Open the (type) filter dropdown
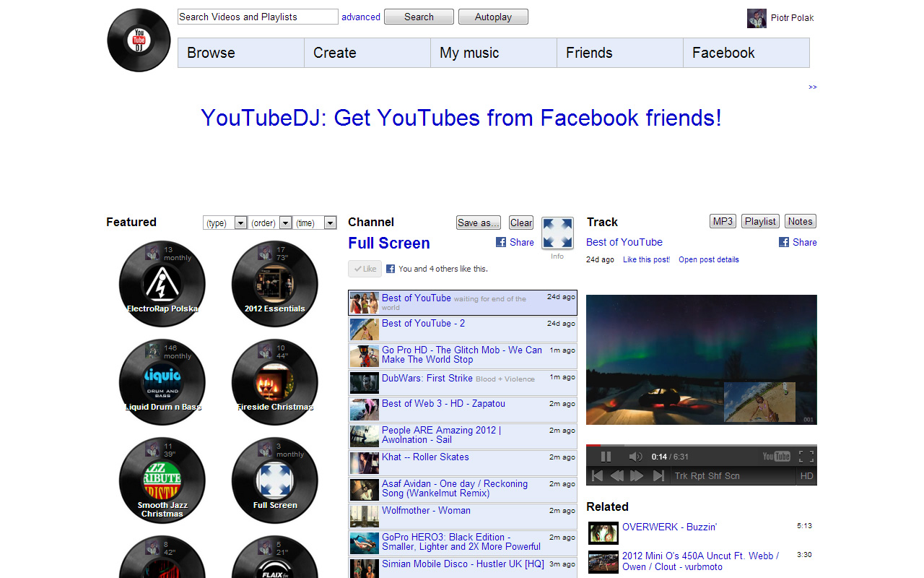The width and height of the screenshot is (924, 578). pos(225,223)
